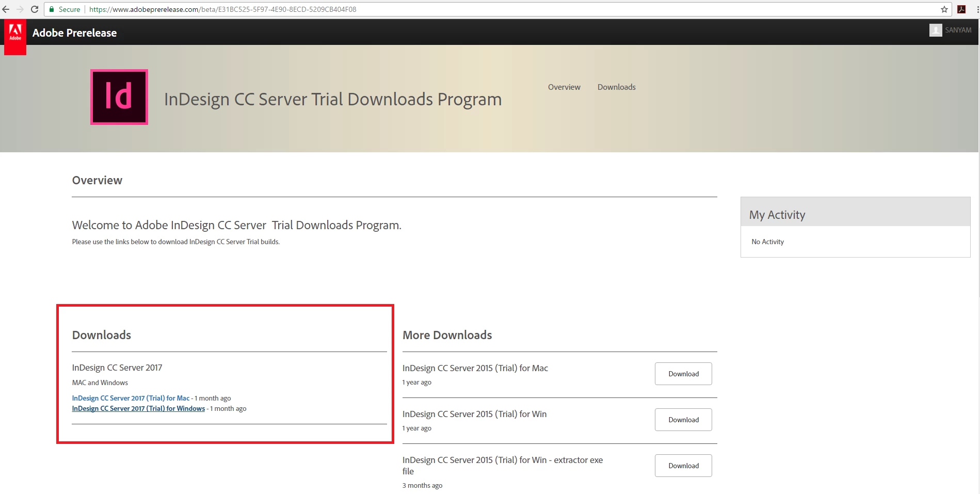Open the Chrome menu dots icon
The image size is (980, 494).
coord(977,9)
